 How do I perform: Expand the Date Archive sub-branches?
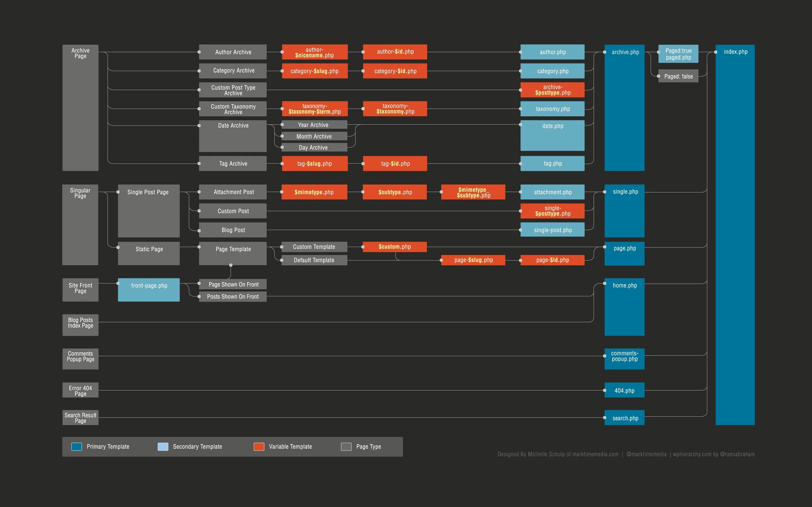233,126
